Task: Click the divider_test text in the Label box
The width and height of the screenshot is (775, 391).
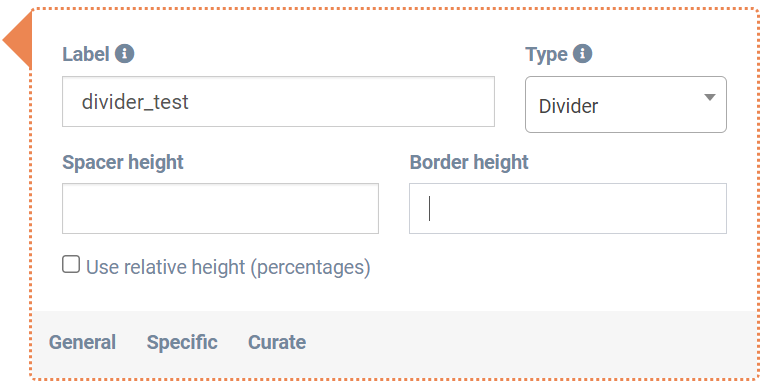Action: tap(135, 102)
